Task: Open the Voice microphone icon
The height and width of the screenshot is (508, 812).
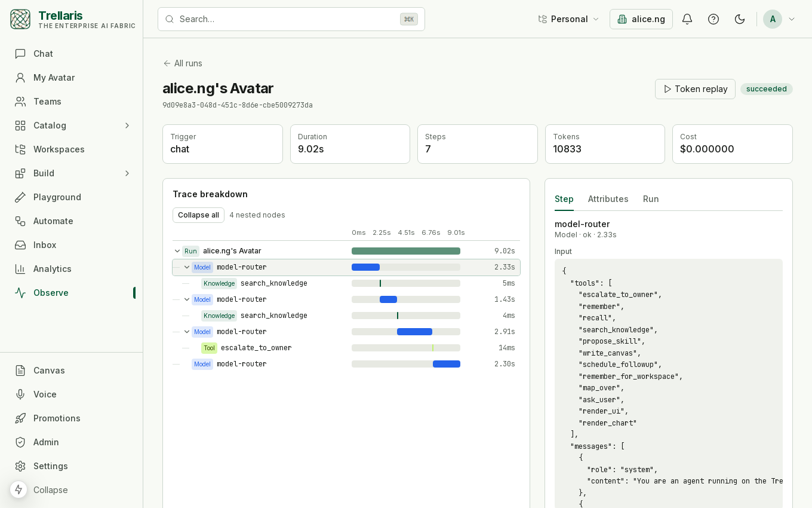Action: (x=20, y=394)
